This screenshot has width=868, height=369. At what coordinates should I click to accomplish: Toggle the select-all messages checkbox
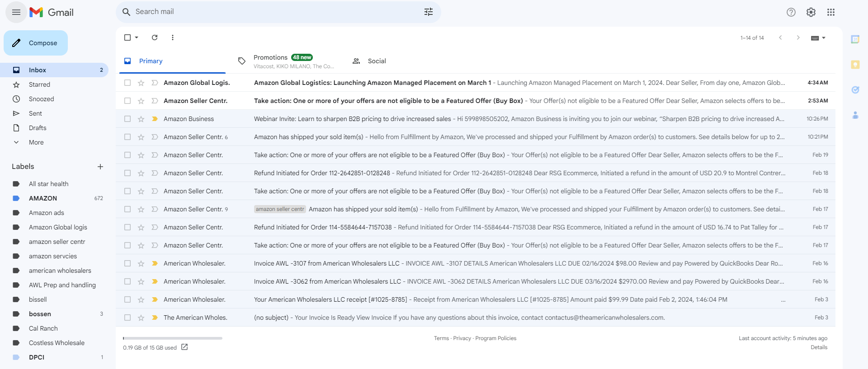pyautogui.click(x=127, y=37)
